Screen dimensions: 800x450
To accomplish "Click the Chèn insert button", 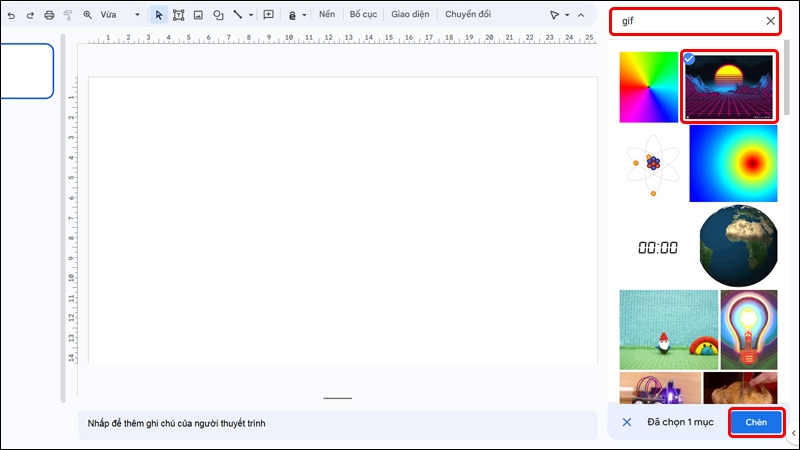I will coord(756,422).
